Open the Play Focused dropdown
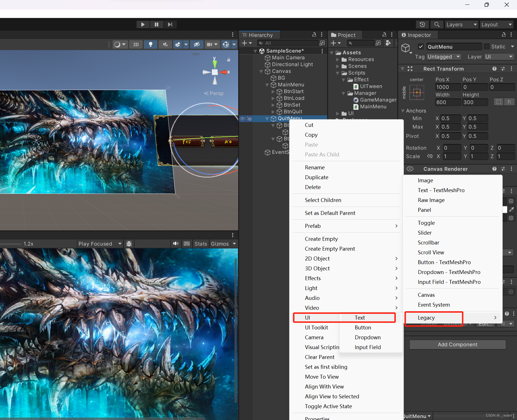The width and height of the screenshot is (517, 420). (100, 244)
